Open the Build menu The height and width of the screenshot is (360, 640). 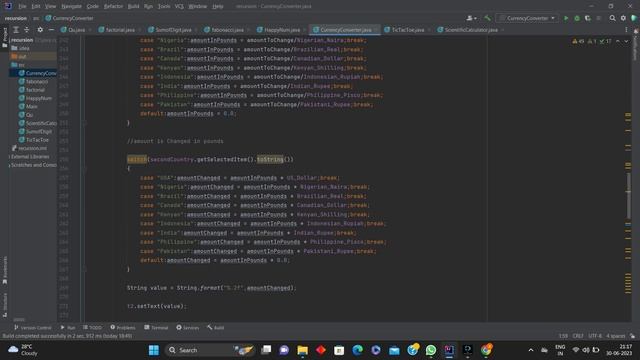pyautogui.click(x=133, y=7)
